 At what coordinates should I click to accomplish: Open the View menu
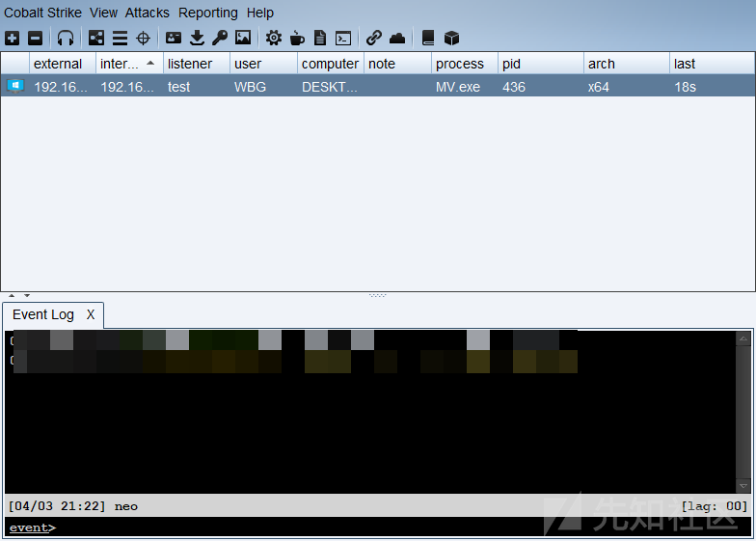click(104, 13)
